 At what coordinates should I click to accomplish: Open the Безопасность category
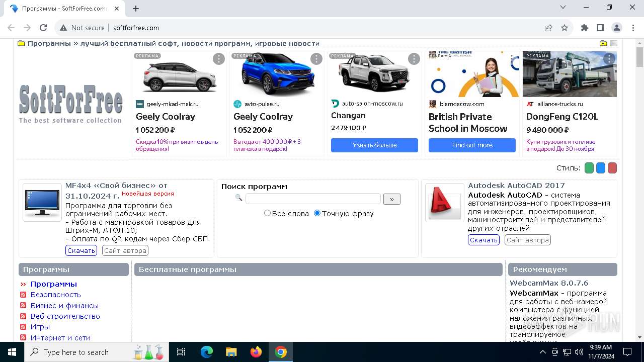point(55,295)
